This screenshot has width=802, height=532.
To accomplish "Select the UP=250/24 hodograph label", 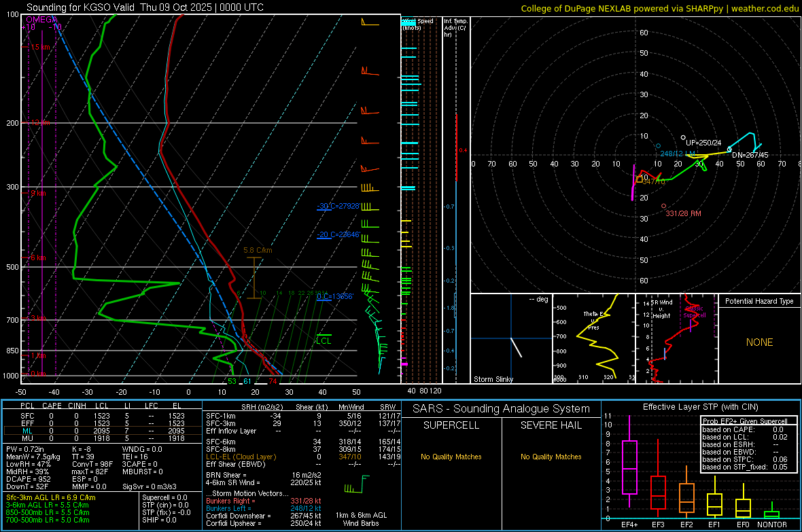I will pos(703,143).
